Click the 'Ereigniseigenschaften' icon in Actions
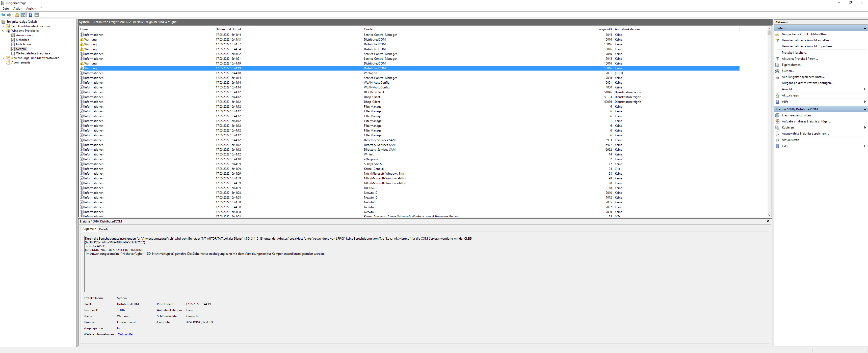The width and height of the screenshot is (868, 353). [778, 115]
